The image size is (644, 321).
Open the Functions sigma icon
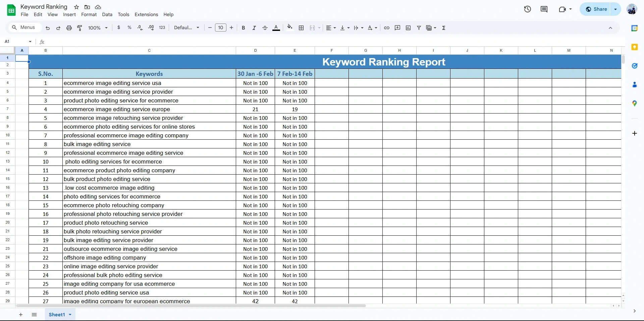(x=444, y=28)
